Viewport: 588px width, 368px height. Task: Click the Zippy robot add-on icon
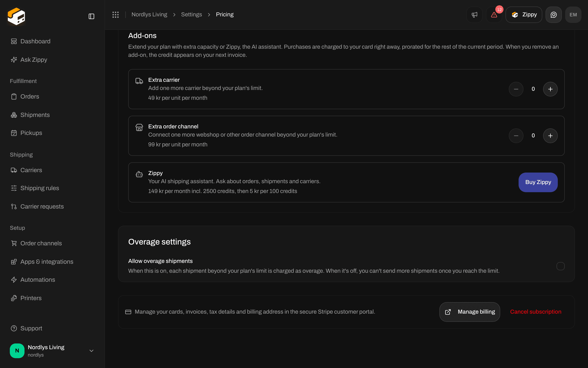click(139, 174)
